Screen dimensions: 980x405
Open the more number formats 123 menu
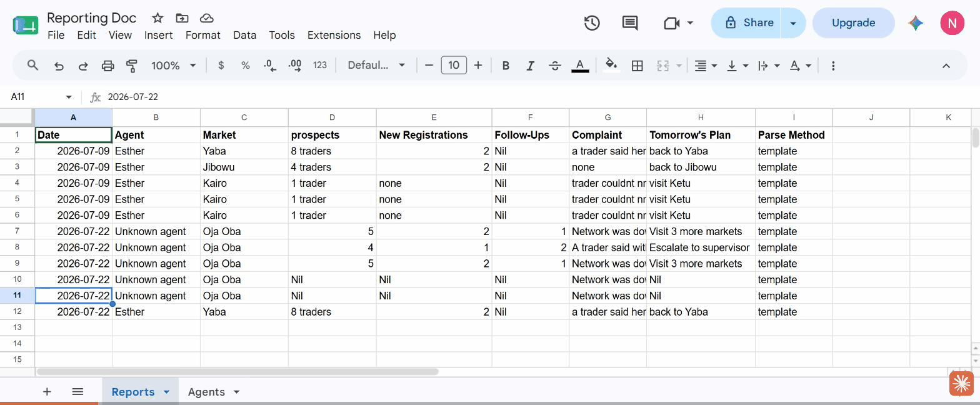tap(320, 65)
